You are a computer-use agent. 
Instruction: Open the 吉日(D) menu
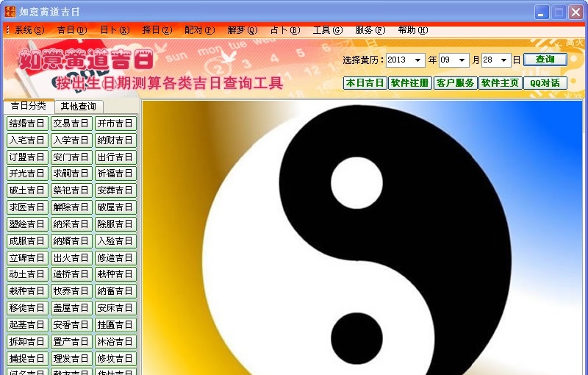coord(72,30)
